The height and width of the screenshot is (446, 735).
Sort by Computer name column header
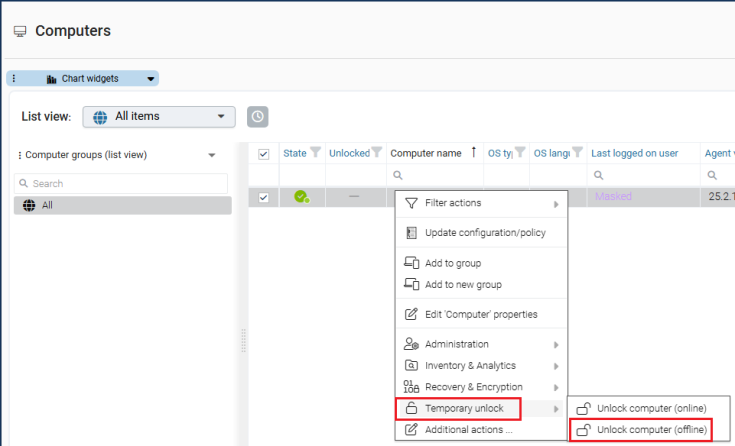(x=426, y=153)
